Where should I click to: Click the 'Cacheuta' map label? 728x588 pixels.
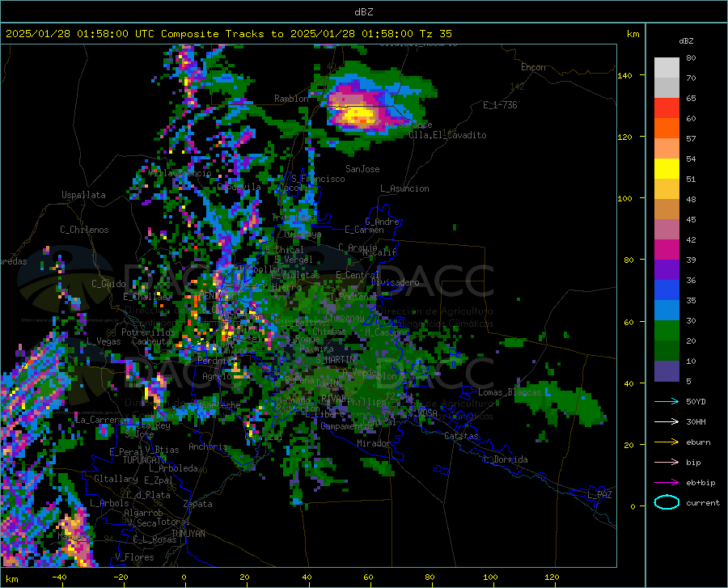(151, 341)
